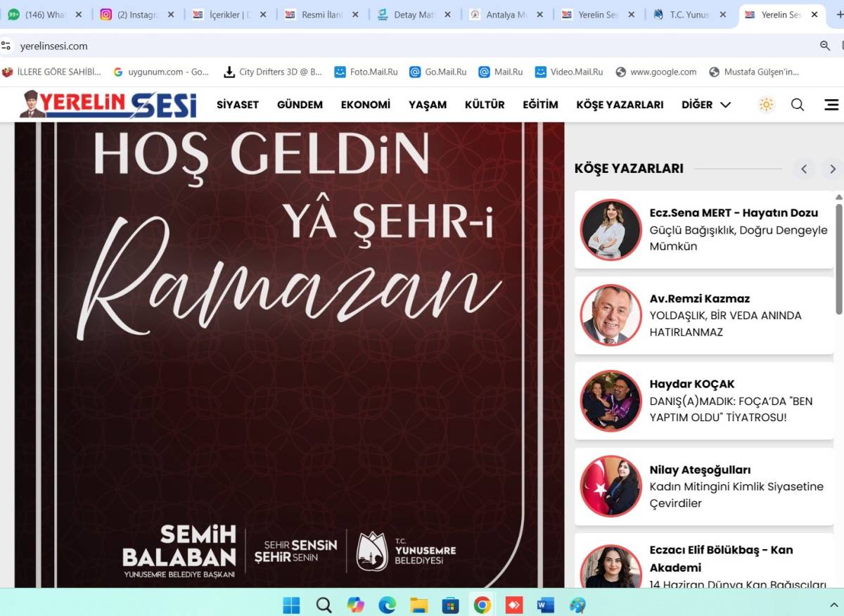The width and height of the screenshot is (844, 616).
Task: Open the hamburger menu on Yerelin Sesi
Action: coord(831,104)
